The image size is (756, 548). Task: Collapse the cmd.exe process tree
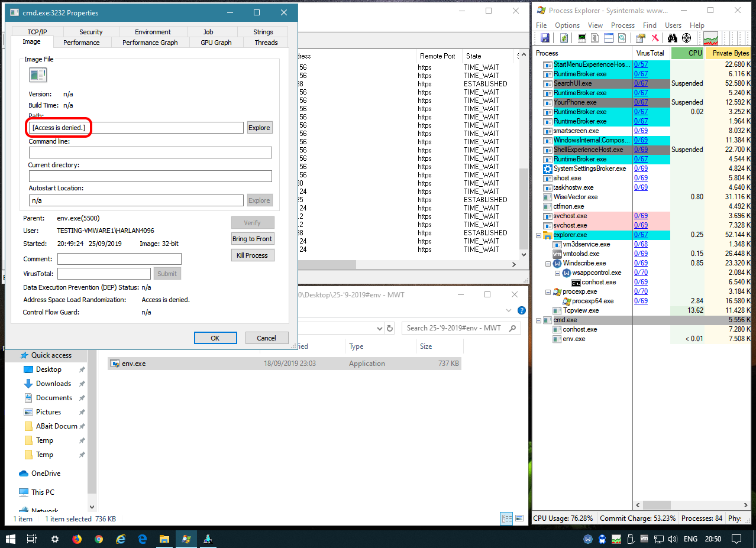click(x=538, y=320)
